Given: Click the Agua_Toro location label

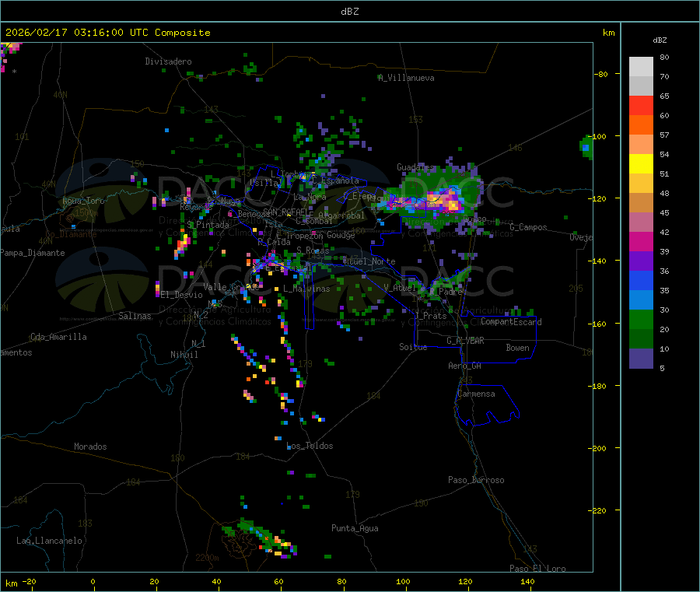Looking at the screenshot, I should [x=83, y=201].
